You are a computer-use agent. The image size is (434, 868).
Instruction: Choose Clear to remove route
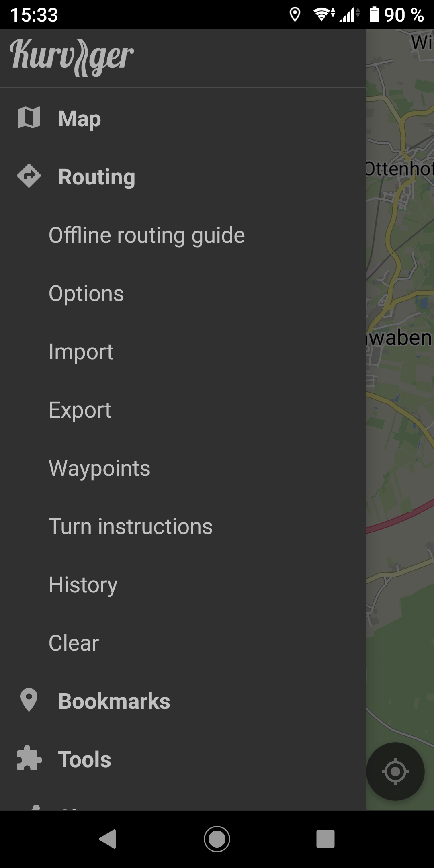click(x=183, y=643)
